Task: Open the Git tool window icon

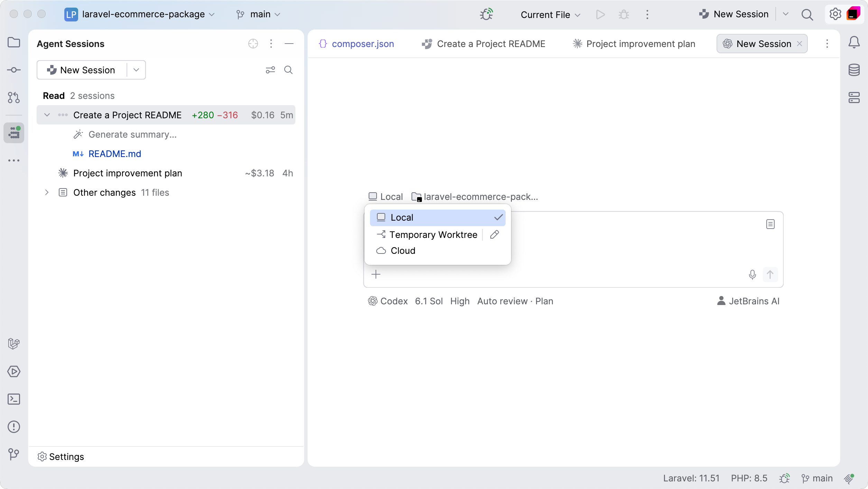Action: pyautogui.click(x=14, y=454)
